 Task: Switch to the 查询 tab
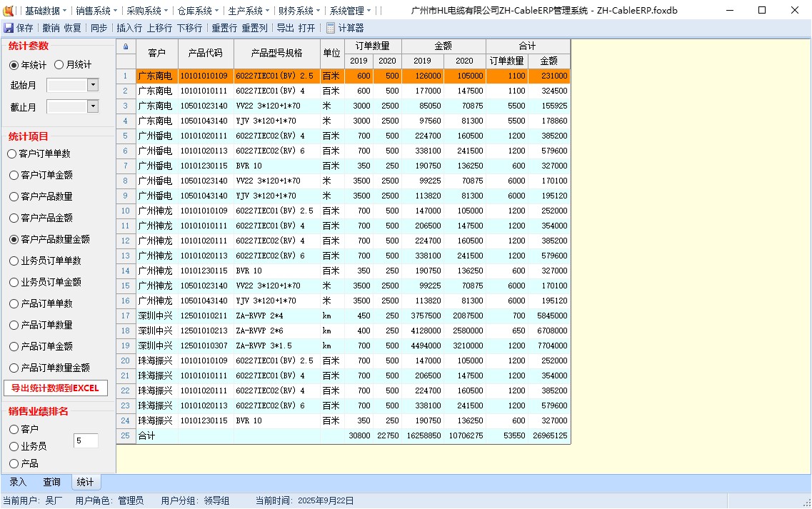pos(51,482)
